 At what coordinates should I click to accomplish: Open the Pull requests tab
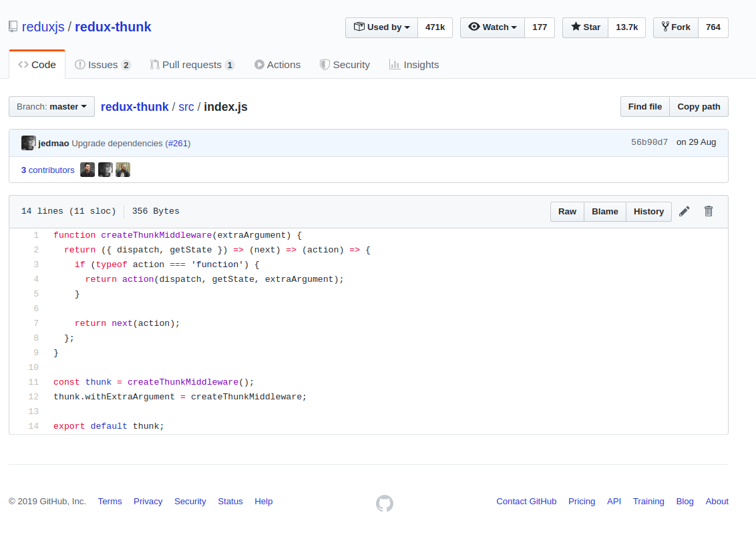tap(192, 65)
